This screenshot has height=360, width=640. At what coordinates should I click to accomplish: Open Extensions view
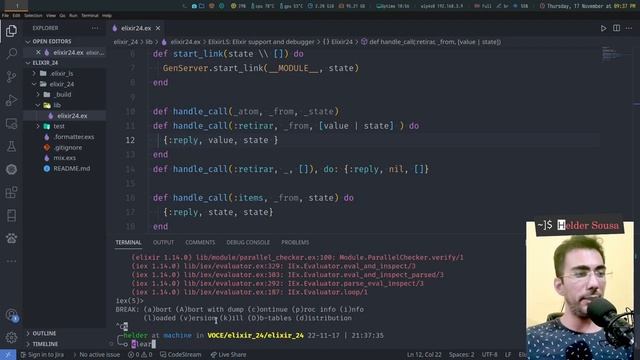click(11, 192)
